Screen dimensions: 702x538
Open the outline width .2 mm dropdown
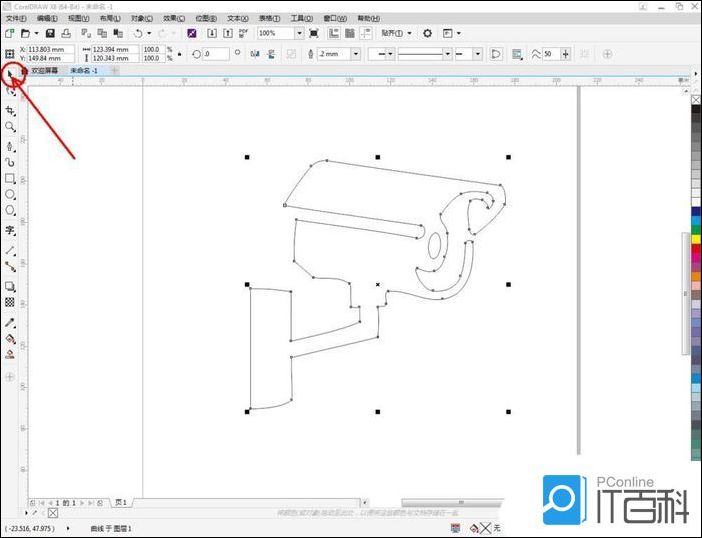point(355,54)
